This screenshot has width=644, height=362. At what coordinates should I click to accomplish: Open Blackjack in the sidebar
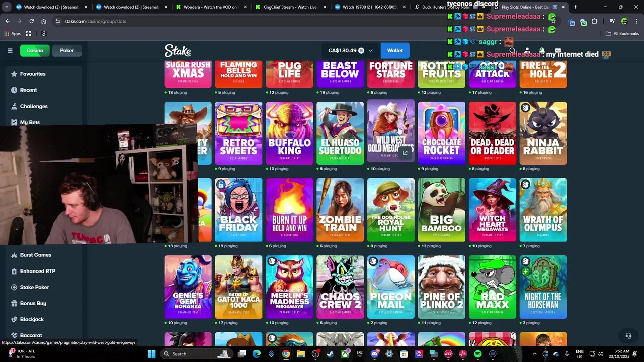click(x=32, y=319)
